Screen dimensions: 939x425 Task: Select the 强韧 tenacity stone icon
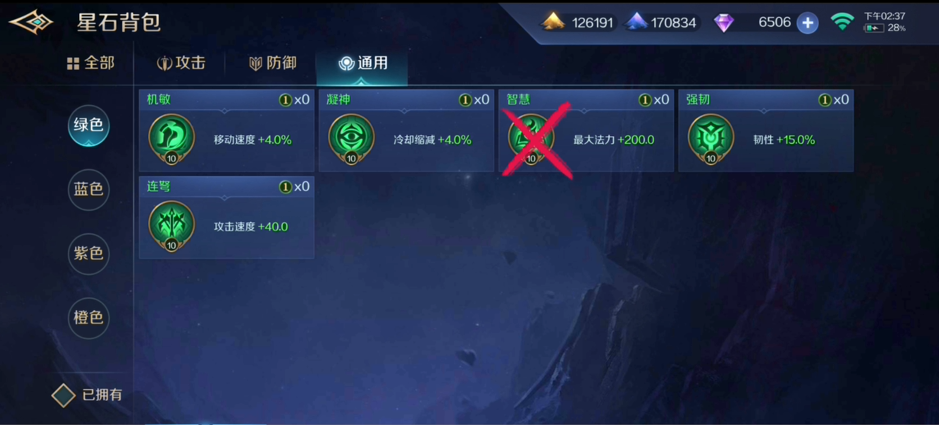click(x=710, y=138)
